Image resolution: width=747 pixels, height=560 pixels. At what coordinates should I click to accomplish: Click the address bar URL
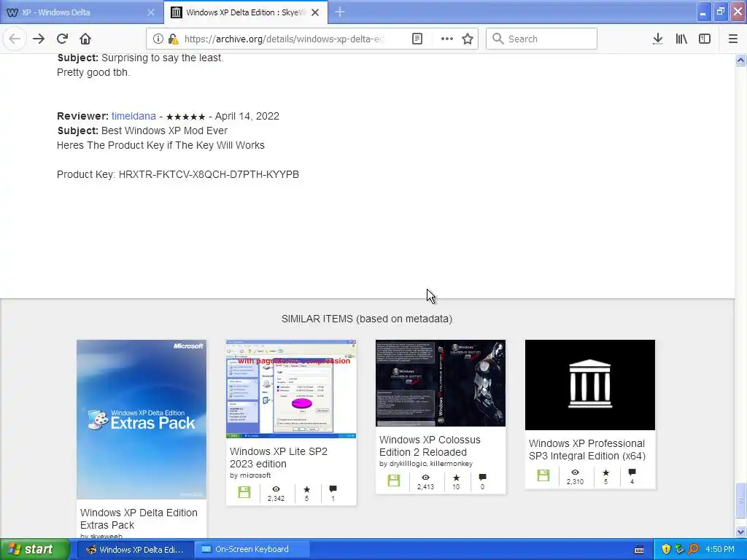click(284, 39)
